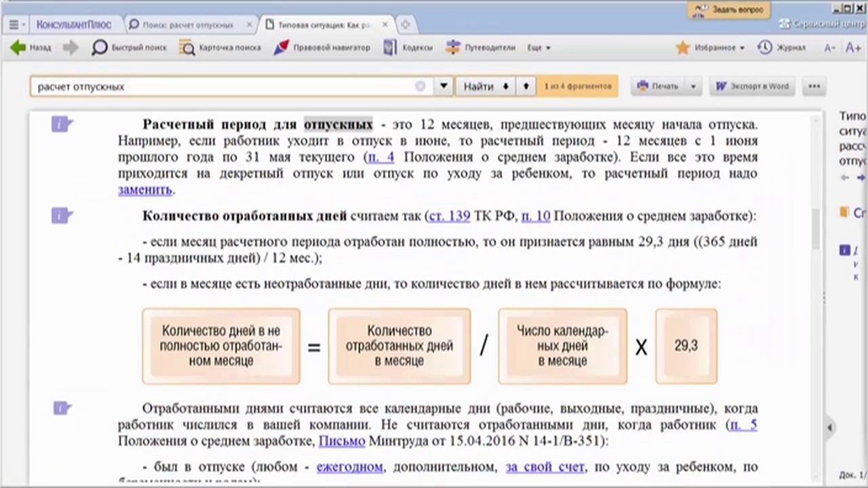This screenshot has height=488, width=868.
Task: Open Правовой навигатор
Action: tap(323, 47)
